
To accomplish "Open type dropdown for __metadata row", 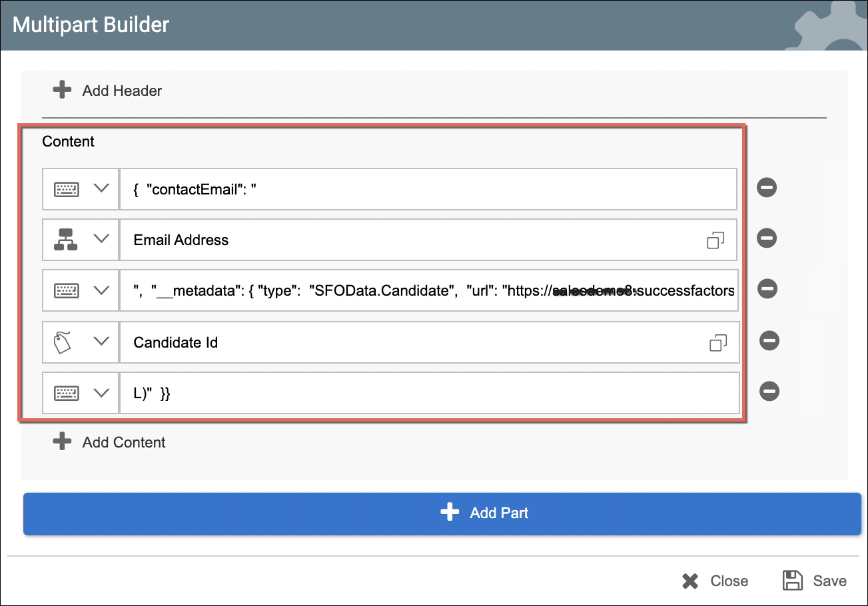I will [101, 290].
